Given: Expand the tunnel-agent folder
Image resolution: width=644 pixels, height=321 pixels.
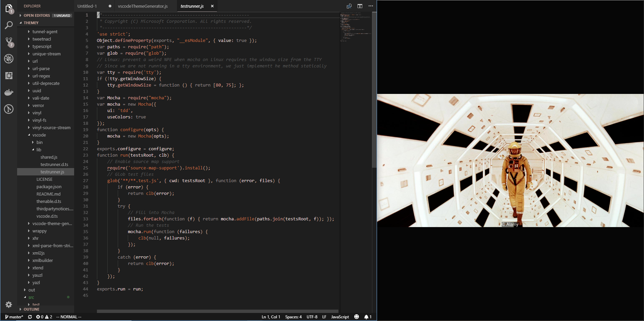Looking at the screenshot, I should (46, 32).
